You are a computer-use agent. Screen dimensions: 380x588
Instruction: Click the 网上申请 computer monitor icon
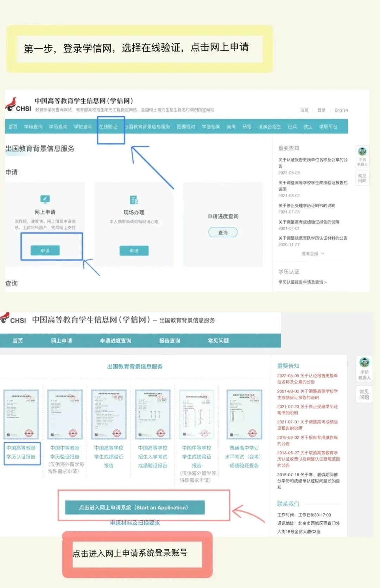[45, 199]
